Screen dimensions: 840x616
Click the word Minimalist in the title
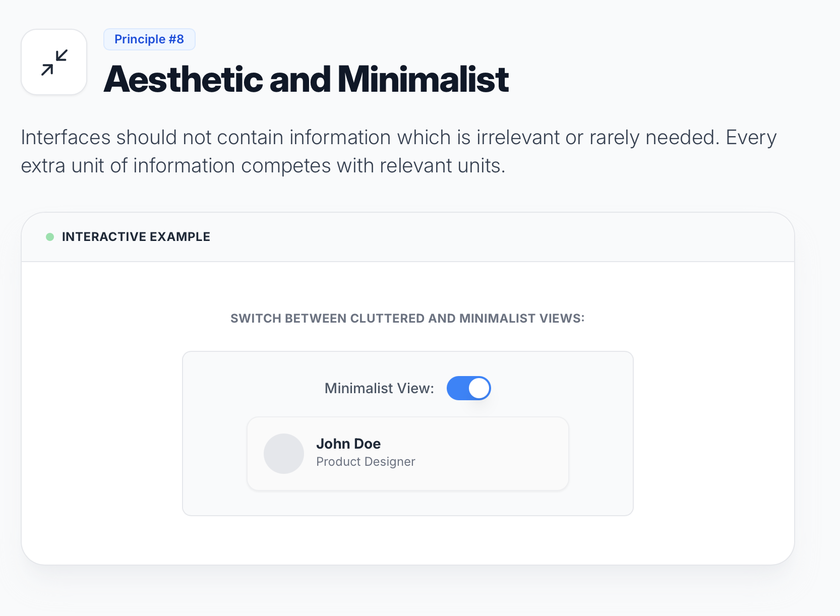tap(423, 80)
